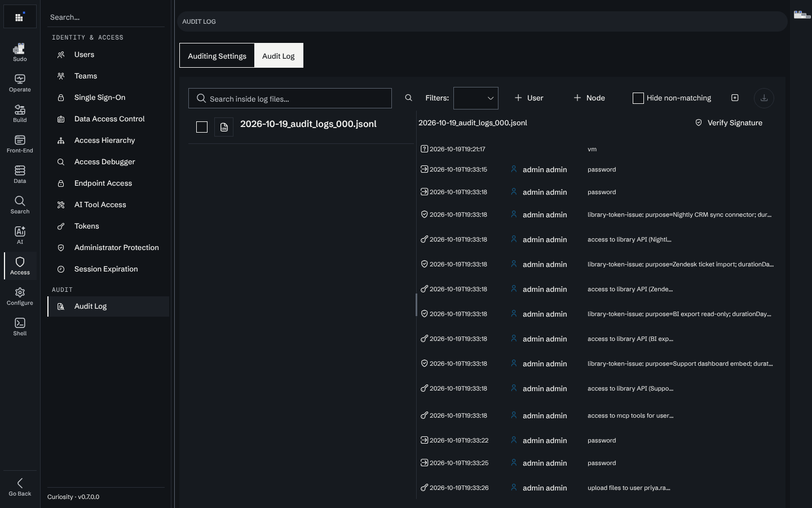Click 'access to library API (Nightl...' entry
The height and width of the screenshot is (508, 812).
coord(629,239)
